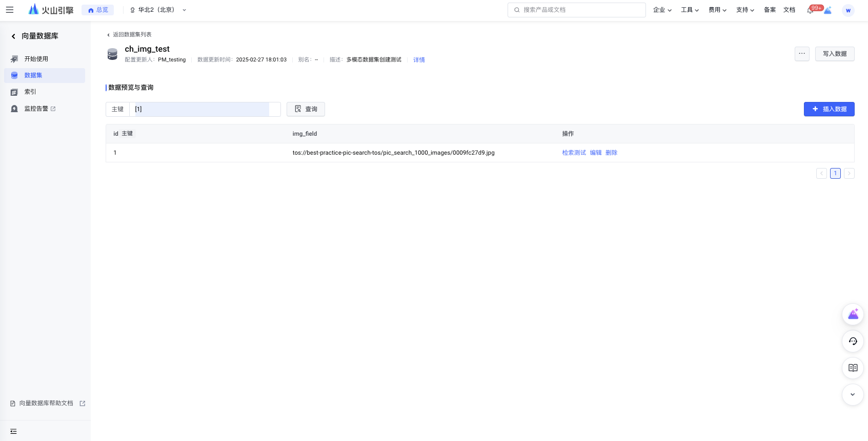Expand the 企业 dropdown menu
The image size is (868, 441).
[662, 10]
